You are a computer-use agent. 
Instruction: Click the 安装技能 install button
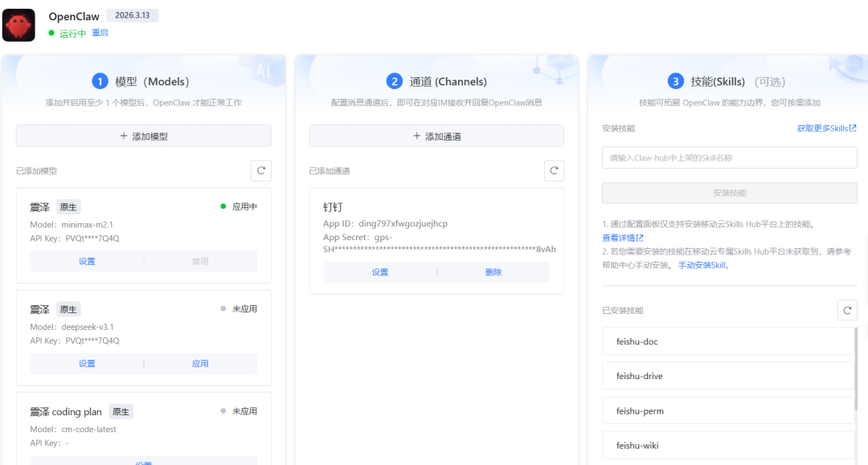(730, 193)
